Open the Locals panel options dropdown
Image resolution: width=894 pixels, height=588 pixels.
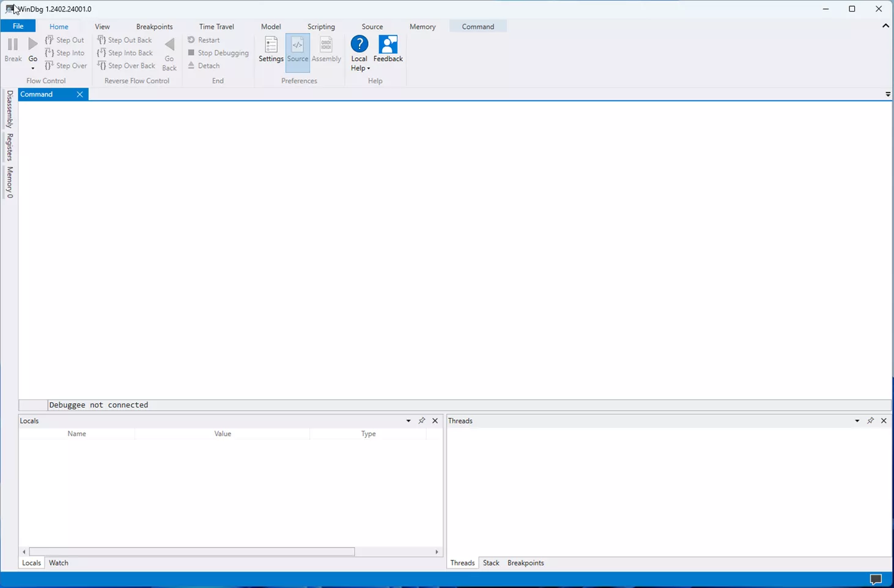(x=408, y=421)
